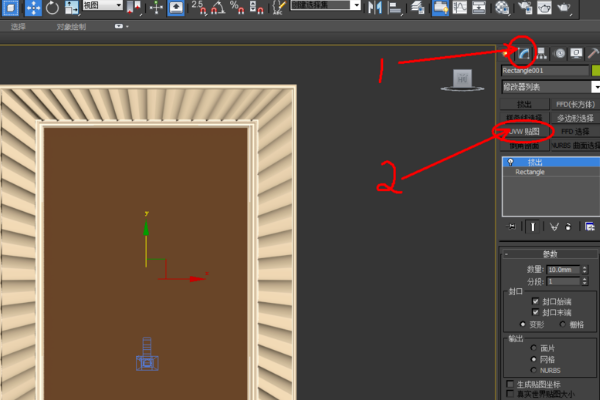Click the FFD(长方体) modifier button
The image size is (600, 400).
coord(575,104)
